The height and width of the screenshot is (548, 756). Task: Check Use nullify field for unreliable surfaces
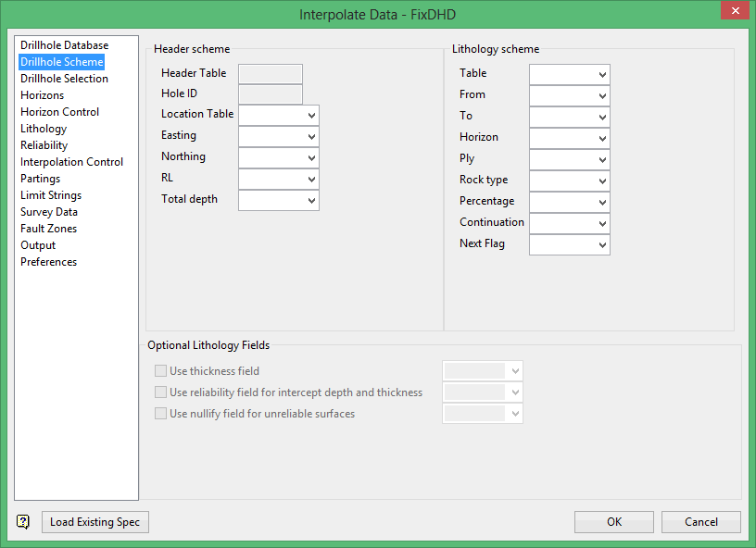click(x=161, y=414)
